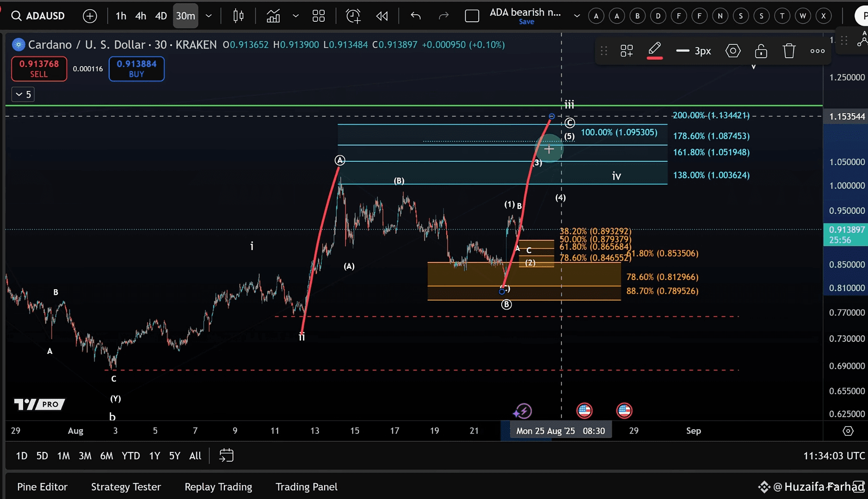Image resolution: width=868 pixels, height=499 pixels.
Task: Set the range to 6M
Action: click(106, 456)
